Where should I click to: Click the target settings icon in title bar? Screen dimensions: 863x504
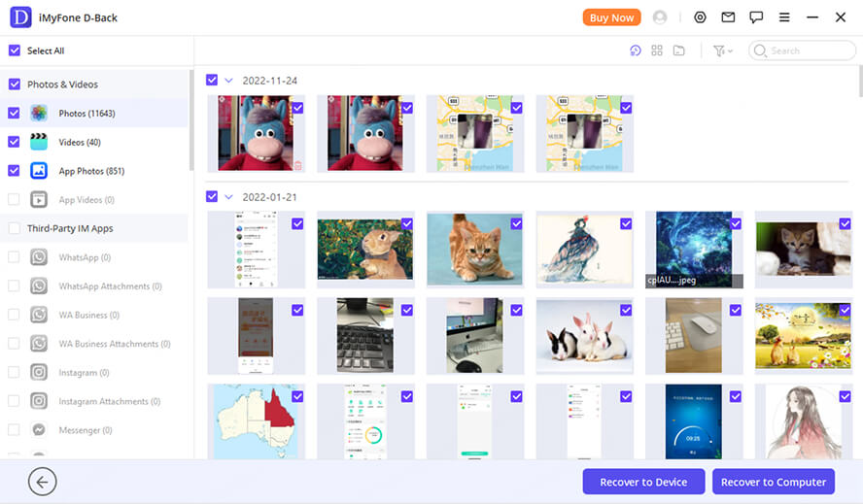pos(700,17)
